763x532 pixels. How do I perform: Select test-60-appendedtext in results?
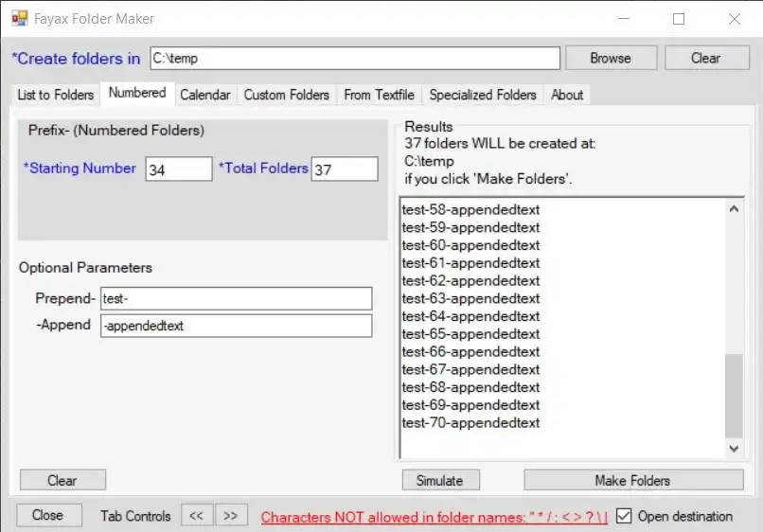pyautogui.click(x=470, y=245)
